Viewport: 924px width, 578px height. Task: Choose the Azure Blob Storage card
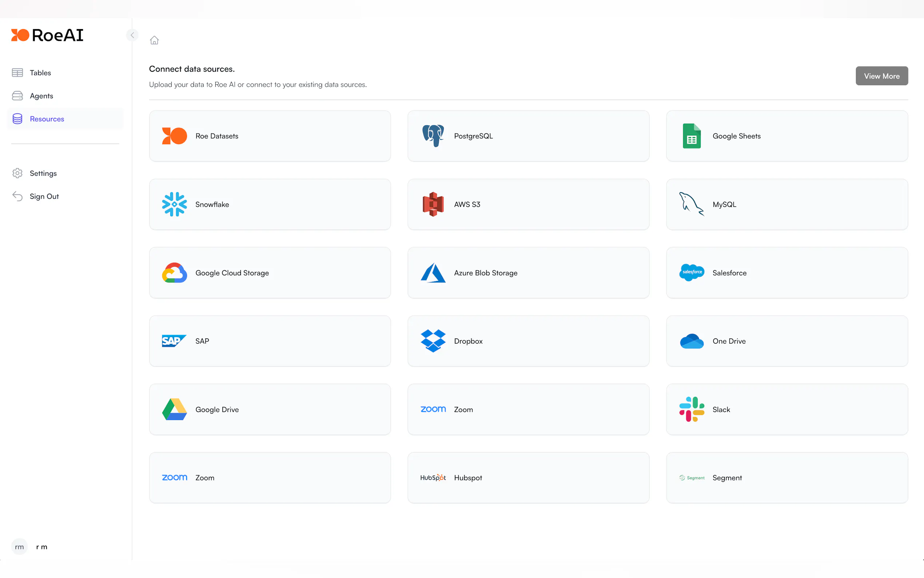pyautogui.click(x=528, y=273)
